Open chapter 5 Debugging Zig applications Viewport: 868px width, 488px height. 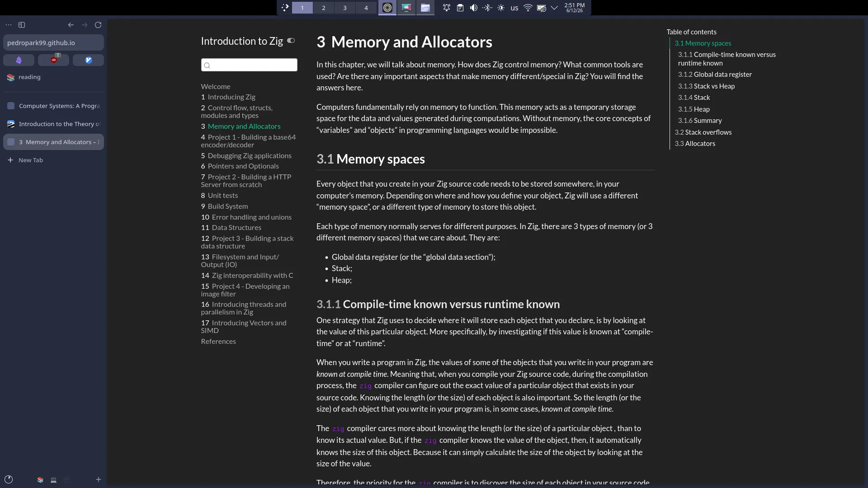pyautogui.click(x=246, y=156)
